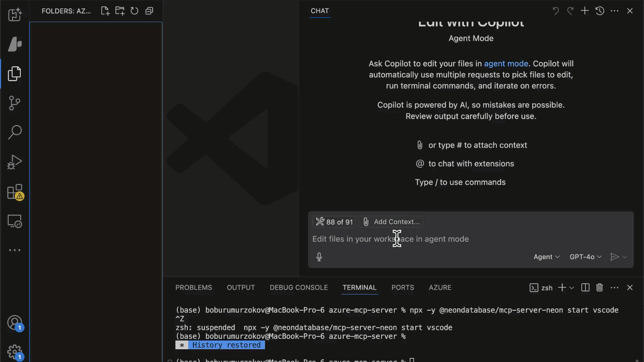Open the Remote Explorer view
Image resolution: width=644 pixels, height=362 pixels.
tap(15, 221)
